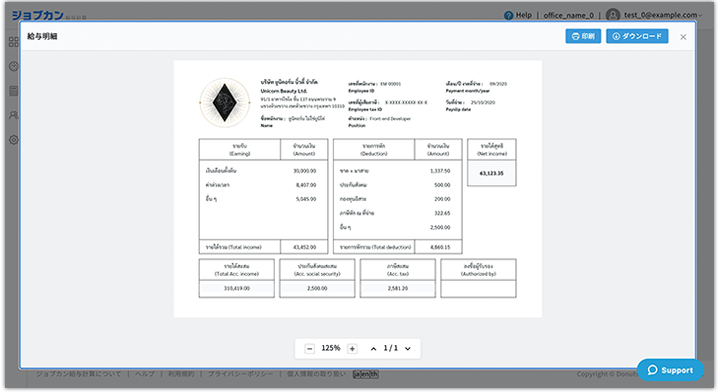Click the earning amount 30,000.00

pos(304,171)
